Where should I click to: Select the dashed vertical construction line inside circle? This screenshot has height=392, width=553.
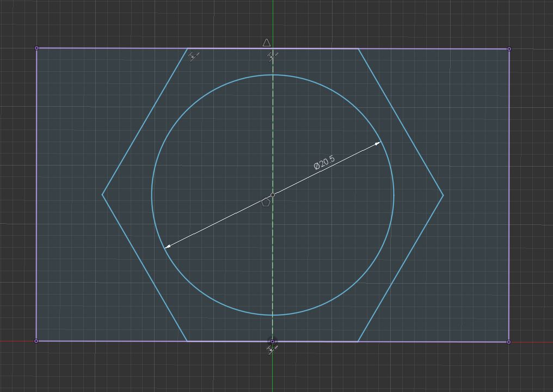[x=273, y=195]
